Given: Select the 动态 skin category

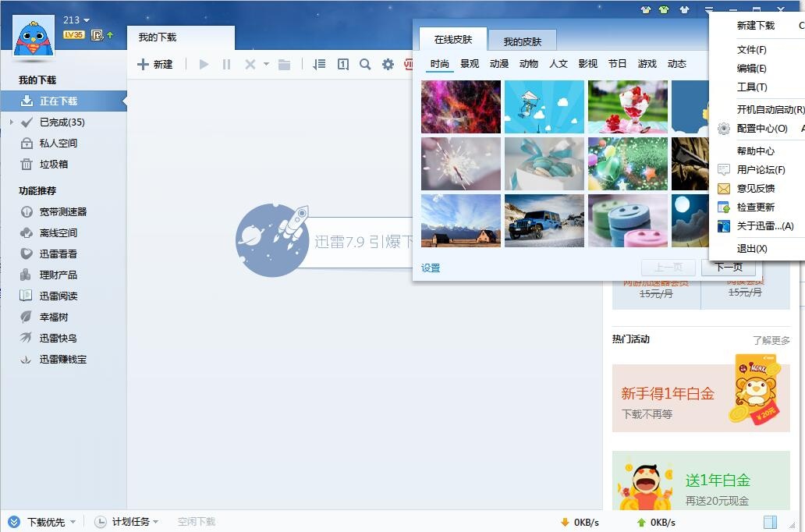Looking at the screenshot, I should pyautogui.click(x=676, y=64).
